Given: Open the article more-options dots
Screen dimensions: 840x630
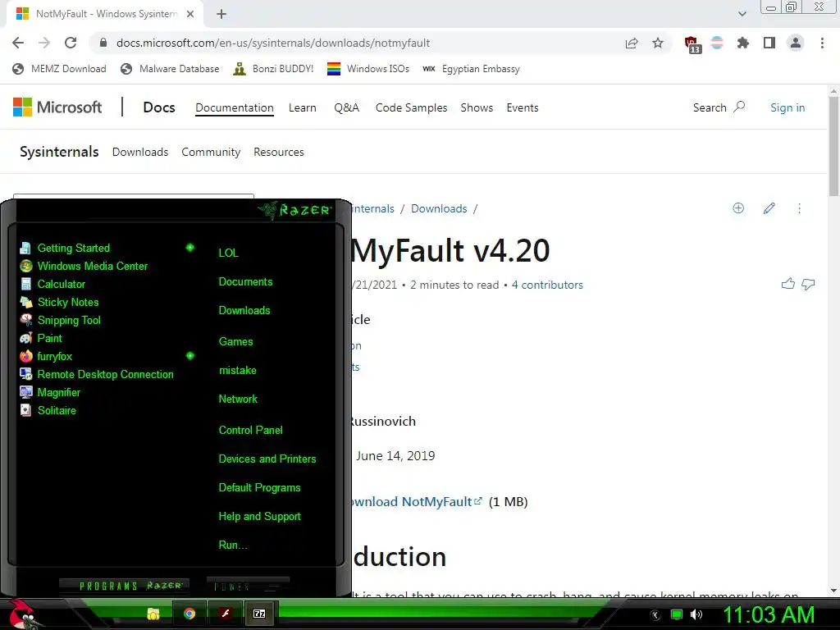Looking at the screenshot, I should pos(799,208).
